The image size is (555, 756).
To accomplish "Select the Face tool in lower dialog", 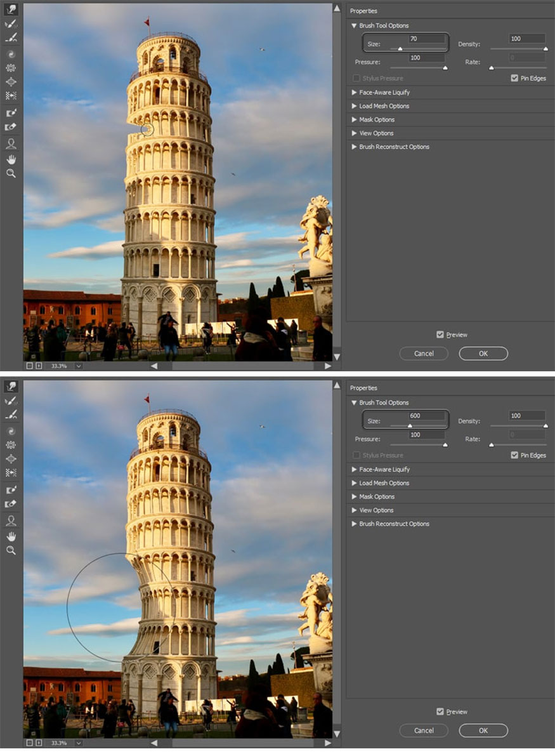I will click(x=11, y=521).
